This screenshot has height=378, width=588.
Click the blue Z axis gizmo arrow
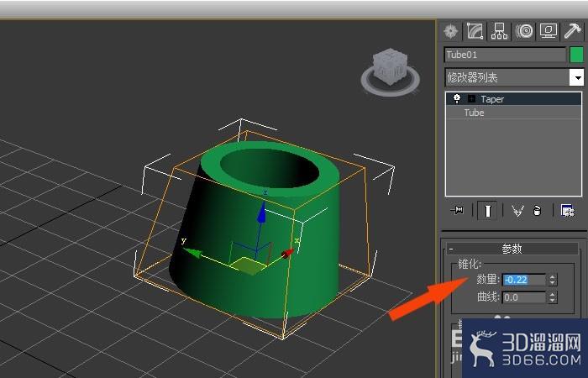click(x=261, y=213)
